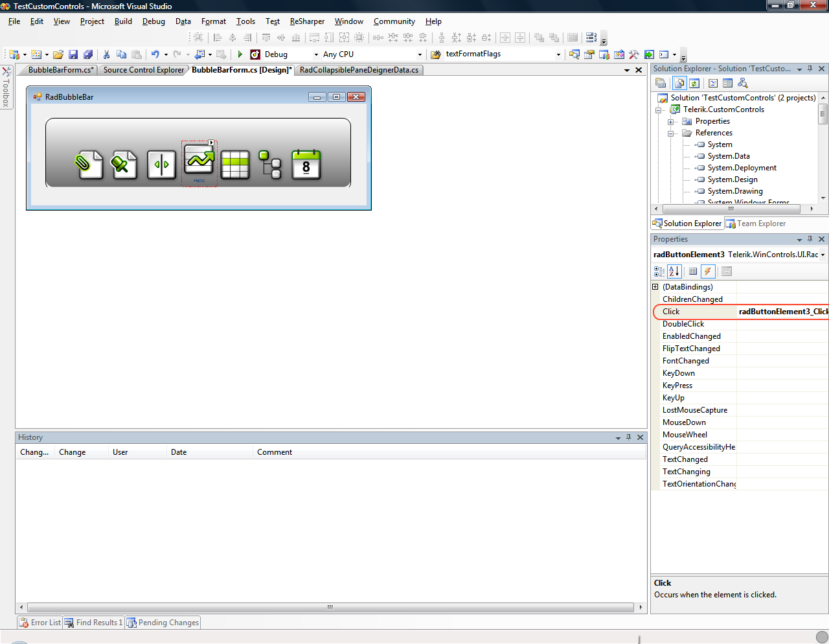Open the Community menu
This screenshot has width=829, height=644.
tap(394, 21)
